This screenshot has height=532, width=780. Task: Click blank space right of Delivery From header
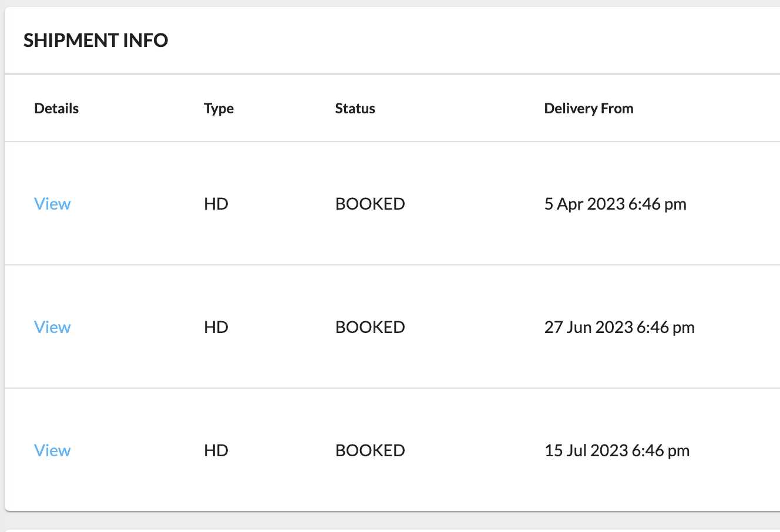717,109
